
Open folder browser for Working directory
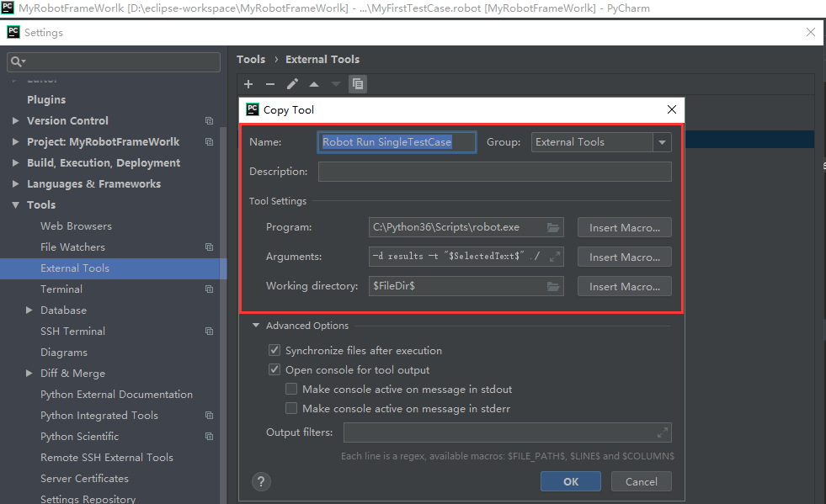pyautogui.click(x=553, y=286)
